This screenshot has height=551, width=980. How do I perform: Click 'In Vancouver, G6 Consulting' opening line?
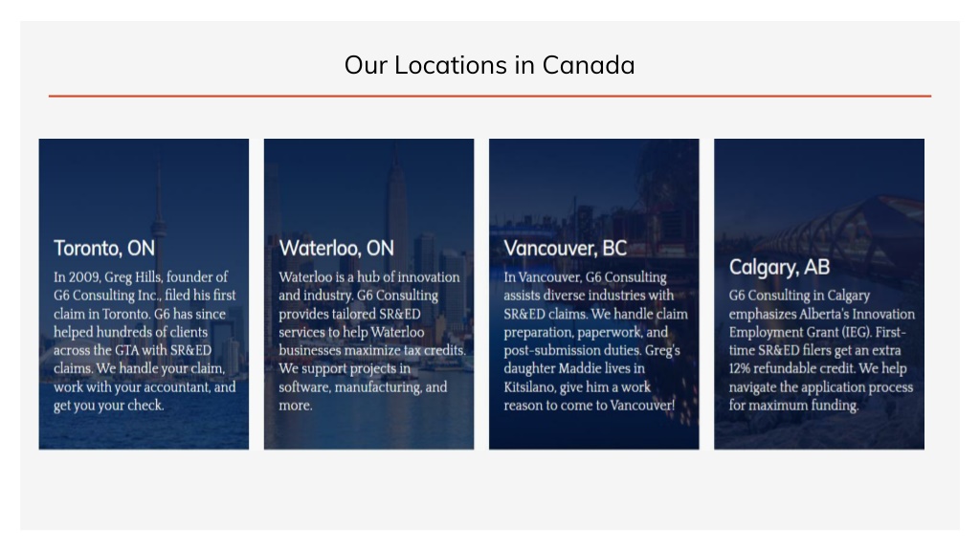585,276
